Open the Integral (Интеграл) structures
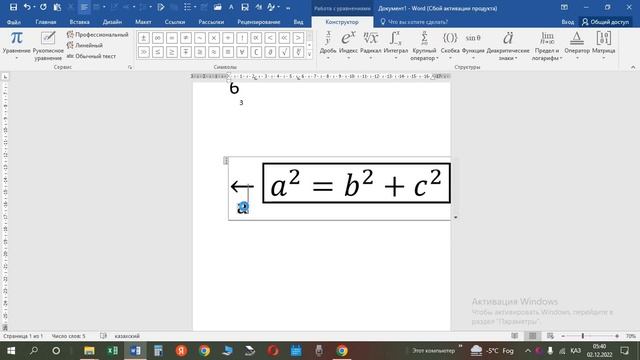Screen dimensions: 640x360 click(396, 45)
